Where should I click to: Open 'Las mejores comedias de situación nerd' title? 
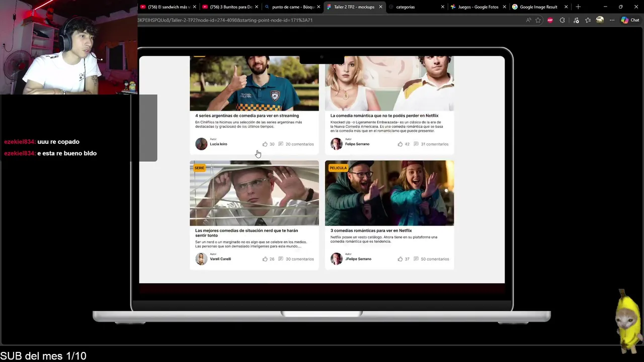tap(247, 233)
